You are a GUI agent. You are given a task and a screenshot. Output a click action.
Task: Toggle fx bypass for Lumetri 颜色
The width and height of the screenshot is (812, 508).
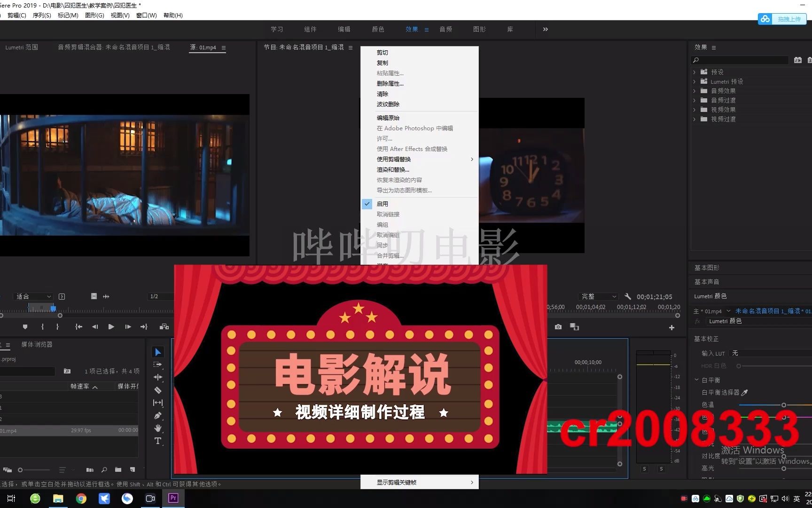pos(697,321)
